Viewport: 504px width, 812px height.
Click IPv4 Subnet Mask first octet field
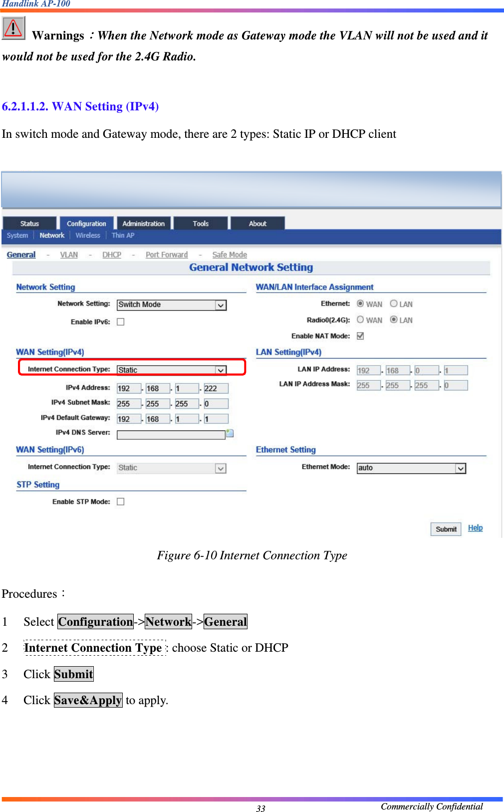pos(129,404)
